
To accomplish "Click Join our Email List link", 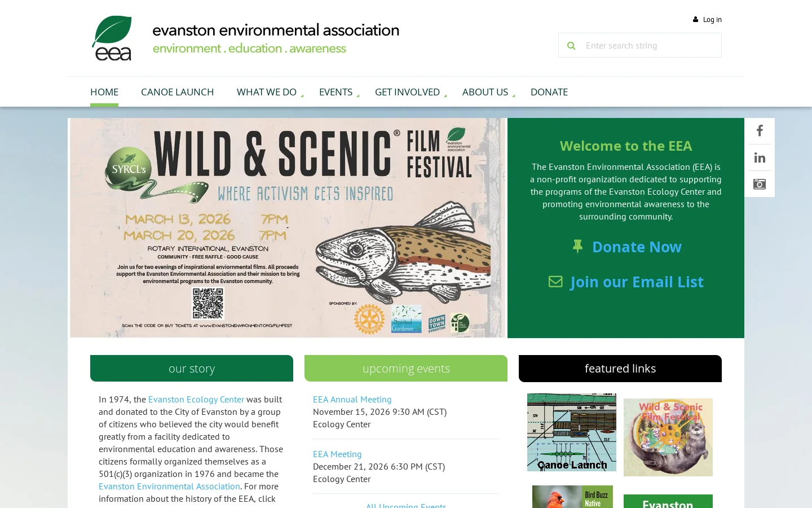I will click(637, 282).
